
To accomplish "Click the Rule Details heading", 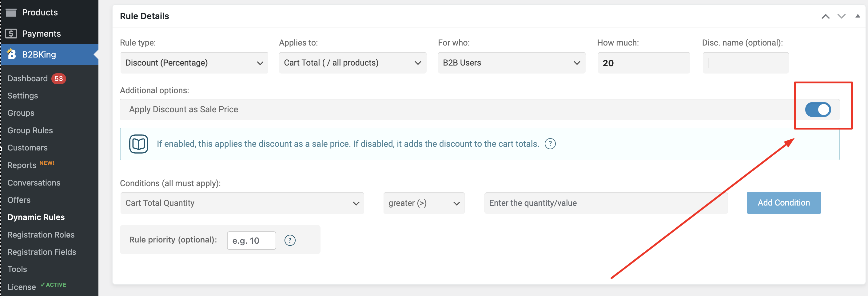I will pos(145,16).
